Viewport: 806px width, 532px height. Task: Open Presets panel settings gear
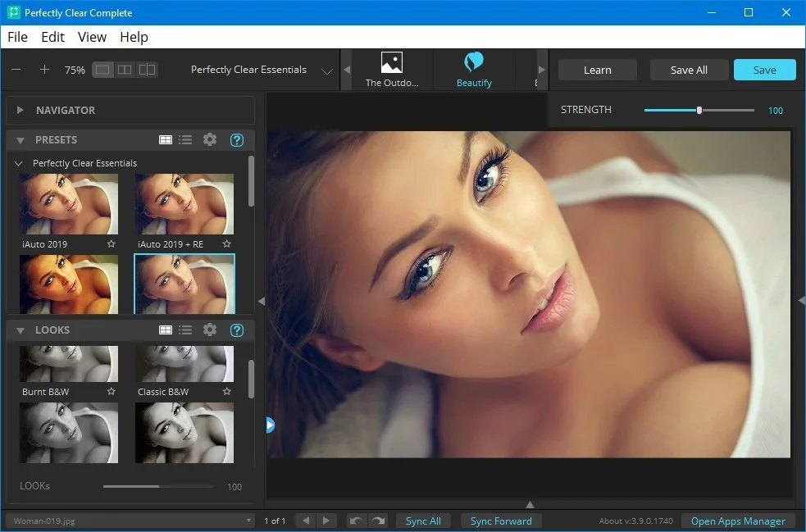[210, 140]
